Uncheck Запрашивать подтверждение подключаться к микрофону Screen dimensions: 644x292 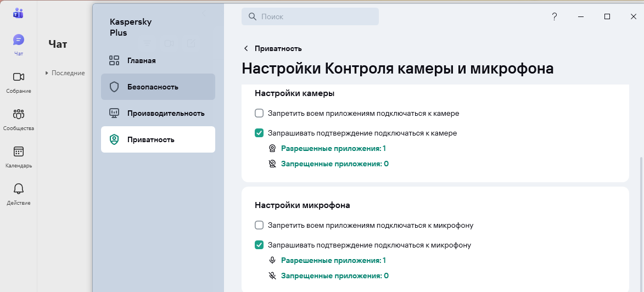259,245
